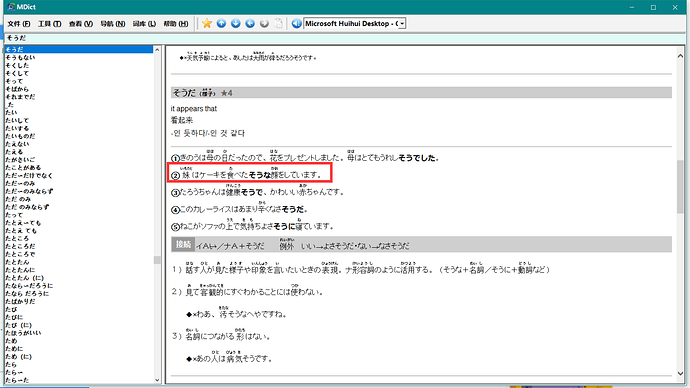Click the blue up arrow icon

[221, 24]
